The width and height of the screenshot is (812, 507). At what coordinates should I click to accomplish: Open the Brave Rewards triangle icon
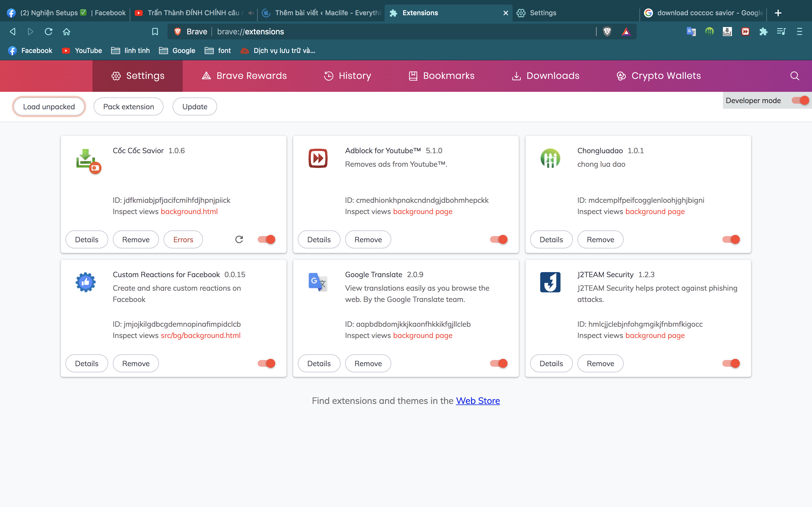[626, 32]
